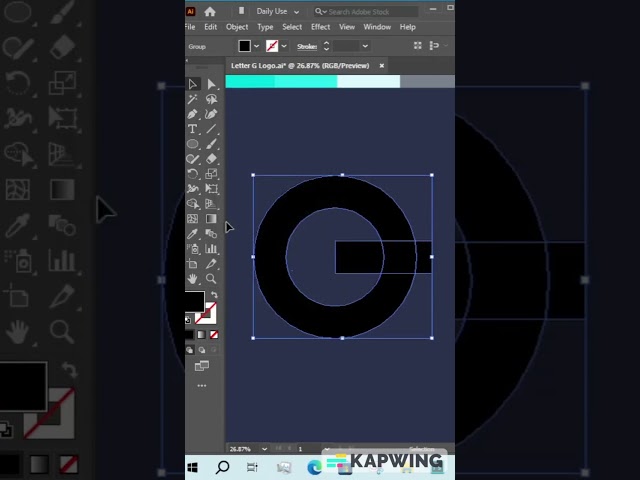Enable Draw Behind mode

tap(202, 350)
